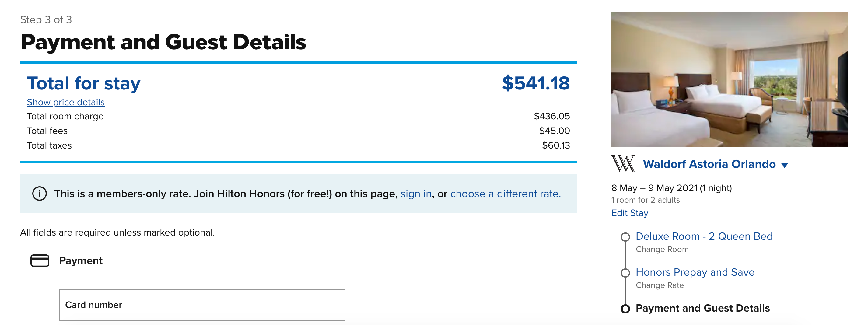The width and height of the screenshot is (868, 325).
Task: Select the Payment and Guest Details step label
Action: [702, 308]
